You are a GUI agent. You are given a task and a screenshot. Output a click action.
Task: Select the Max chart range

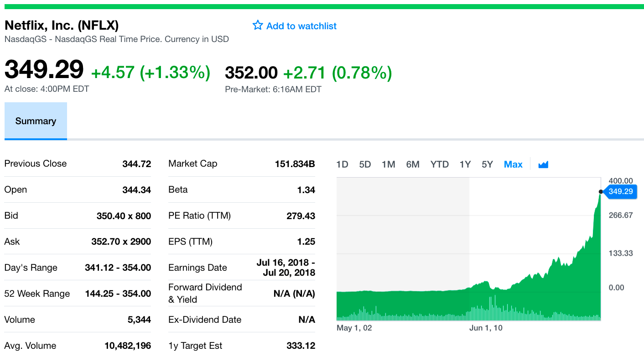(513, 164)
